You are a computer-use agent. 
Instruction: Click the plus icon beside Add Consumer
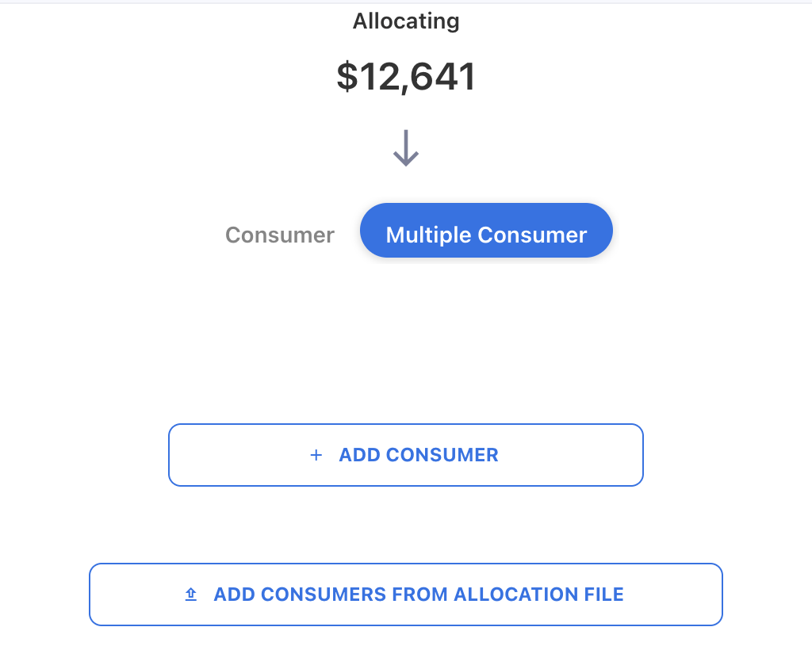[x=316, y=455]
